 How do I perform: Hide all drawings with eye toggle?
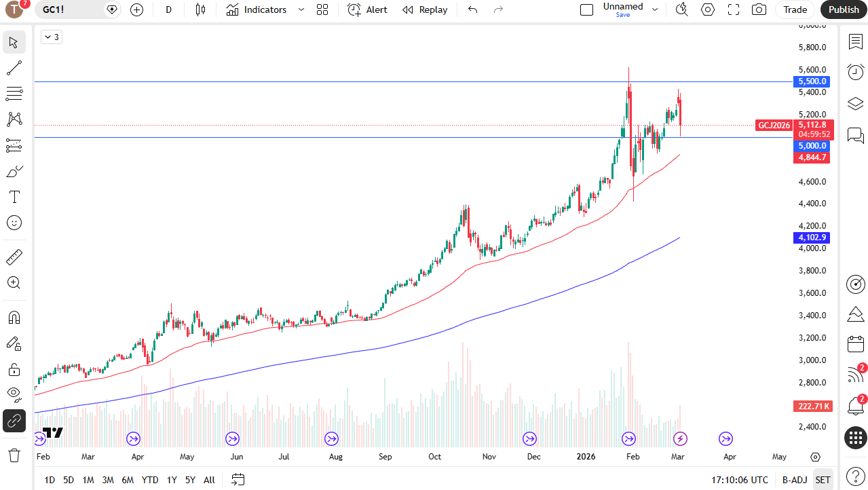coord(14,394)
